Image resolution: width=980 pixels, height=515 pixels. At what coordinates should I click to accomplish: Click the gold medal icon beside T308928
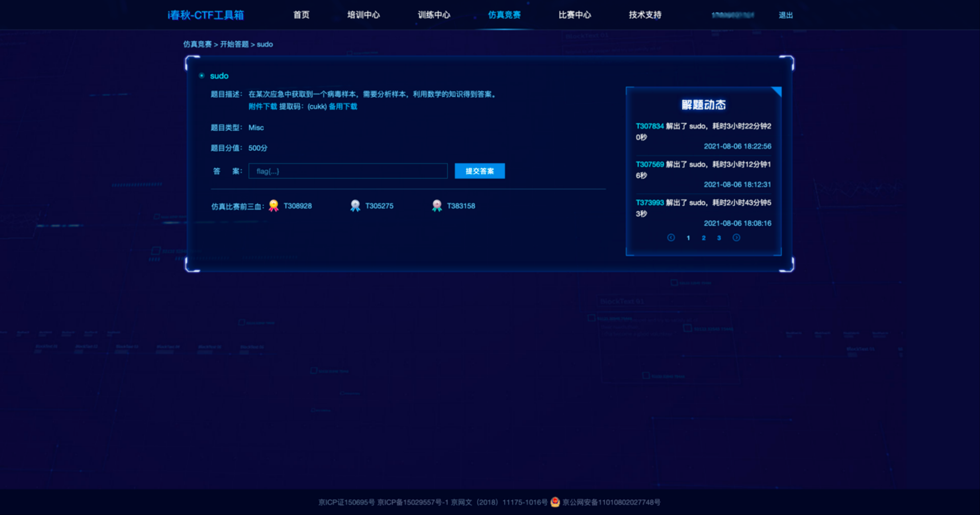tap(273, 206)
